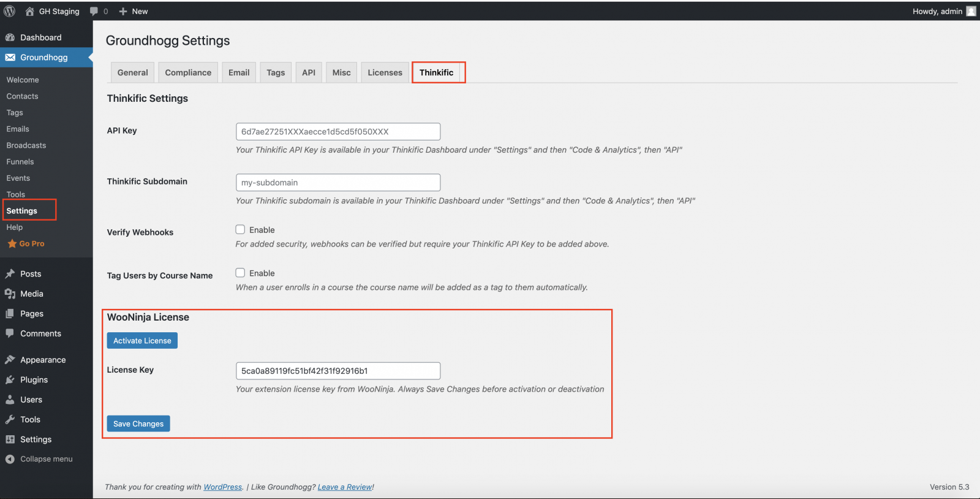Click the WordPress Settings sliders icon
This screenshot has height=499, width=980.
click(x=10, y=440)
